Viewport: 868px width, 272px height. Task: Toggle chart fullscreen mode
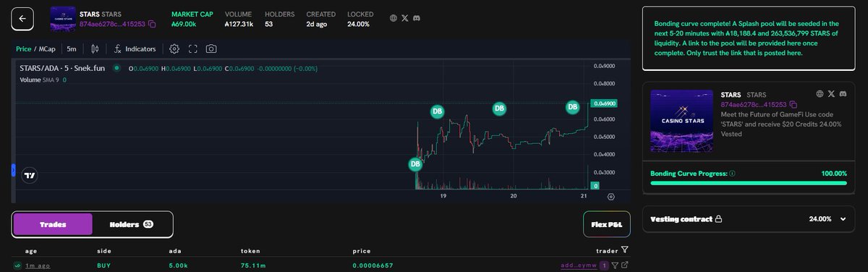point(193,48)
